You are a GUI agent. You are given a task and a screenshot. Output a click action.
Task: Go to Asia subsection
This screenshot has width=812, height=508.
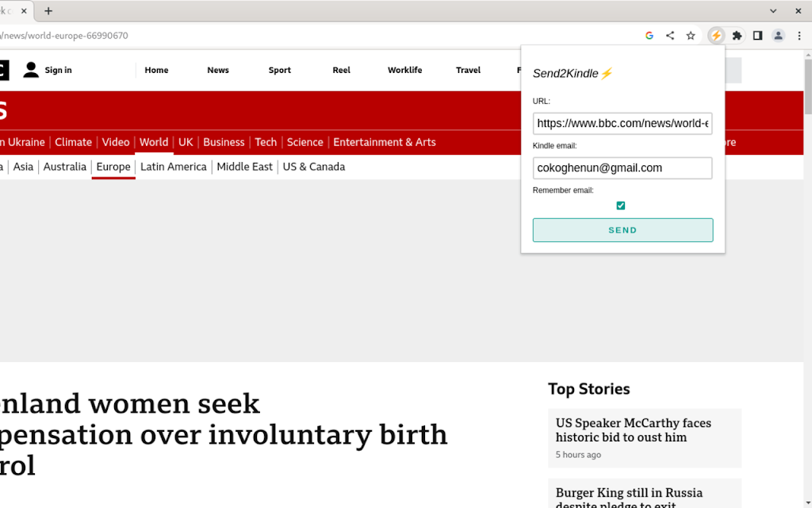tap(23, 167)
